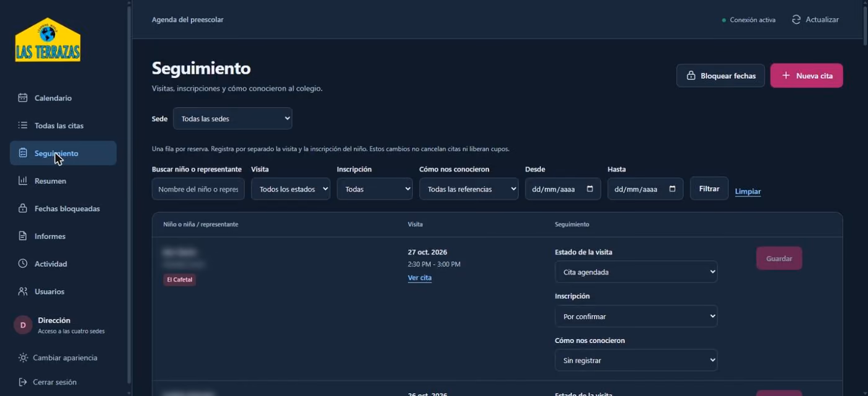Image resolution: width=868 pixels, height=396 pixels.
Task: Click the Seguimiento column header in the table
Action: 572,224
